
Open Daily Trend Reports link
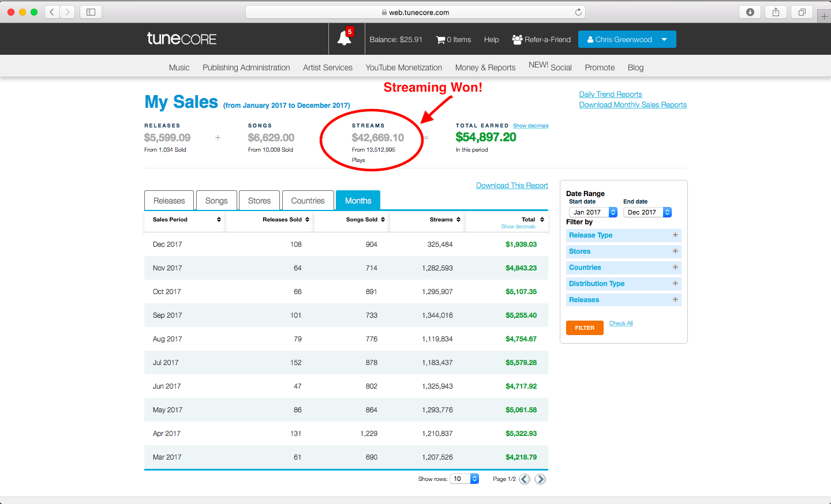click(611, 95)
